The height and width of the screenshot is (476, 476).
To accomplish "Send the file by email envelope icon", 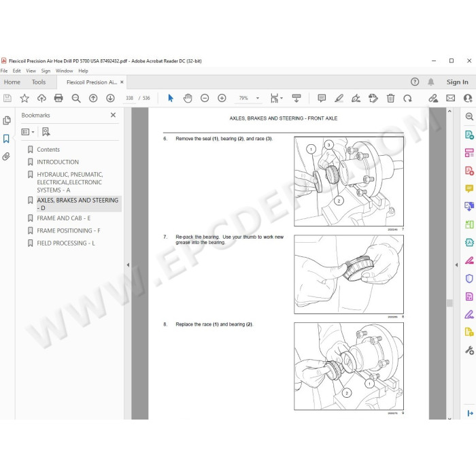I will pyautogui.click(x=450, y=98).
